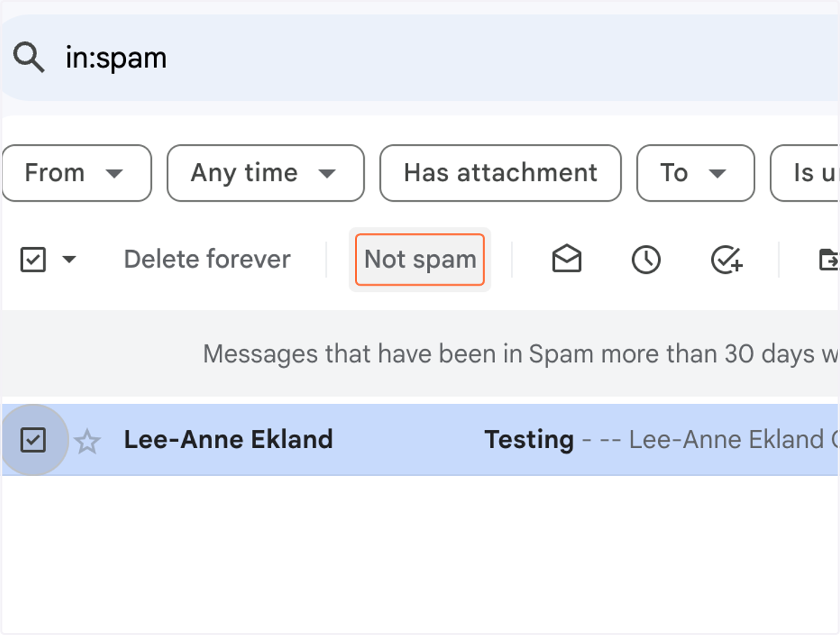The height and width of the screenshot is (635, 840).
Task: Snooze with the clock icon
Action: (646, 260)
